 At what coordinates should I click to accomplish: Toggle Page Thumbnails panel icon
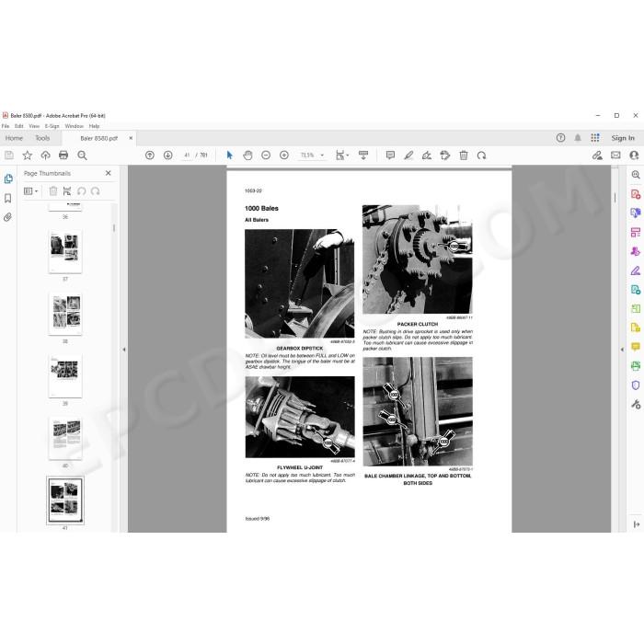(x=8, y=179)
